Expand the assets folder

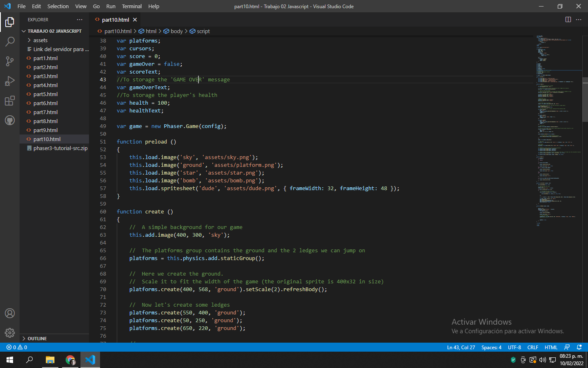(40, 40)
